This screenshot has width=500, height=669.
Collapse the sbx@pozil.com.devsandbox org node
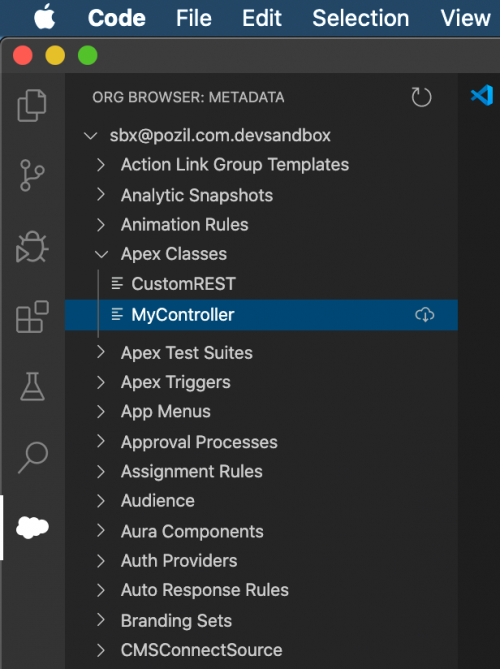coord(90,136)
